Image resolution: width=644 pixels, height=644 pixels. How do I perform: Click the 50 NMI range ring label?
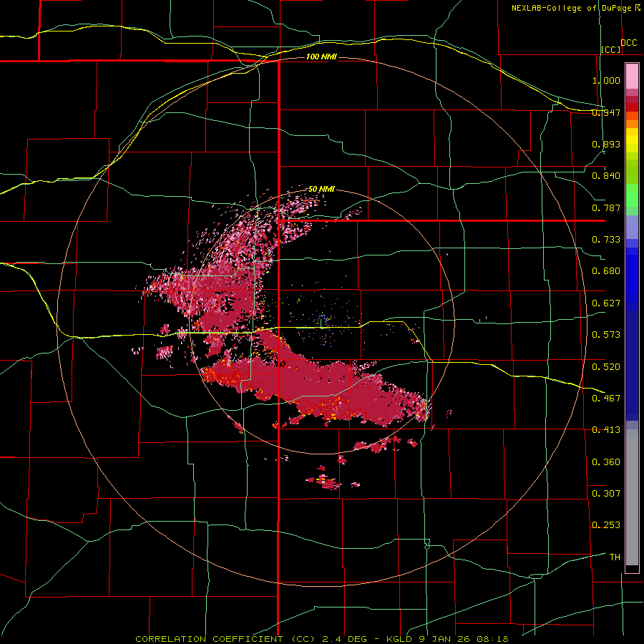(x=321, y=190)
